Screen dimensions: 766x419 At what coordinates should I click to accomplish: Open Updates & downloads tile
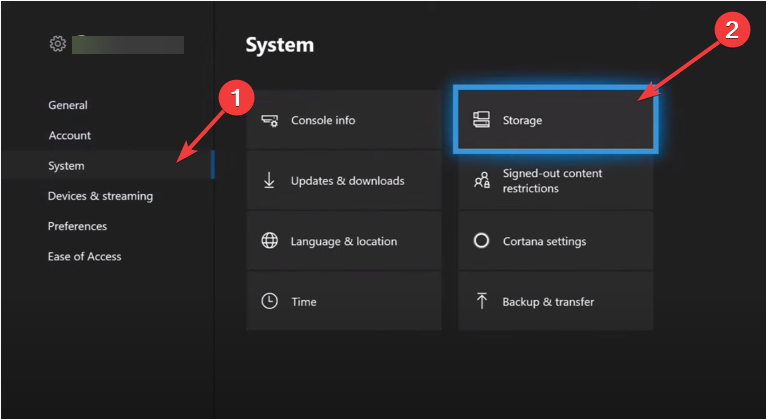point(344,180)
